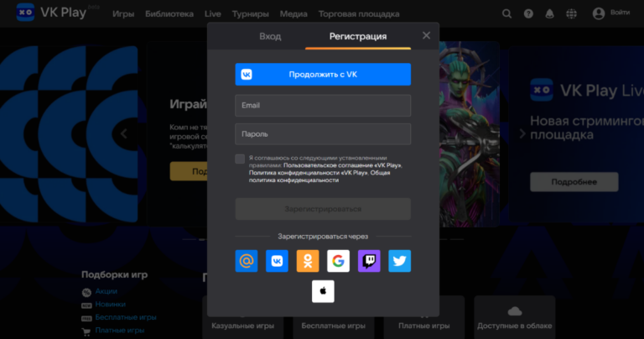Sign up using the VK icon
Image resolution: width=644 pixels, height=339 pixels.
pyautogui.click(x=277, y=261)
